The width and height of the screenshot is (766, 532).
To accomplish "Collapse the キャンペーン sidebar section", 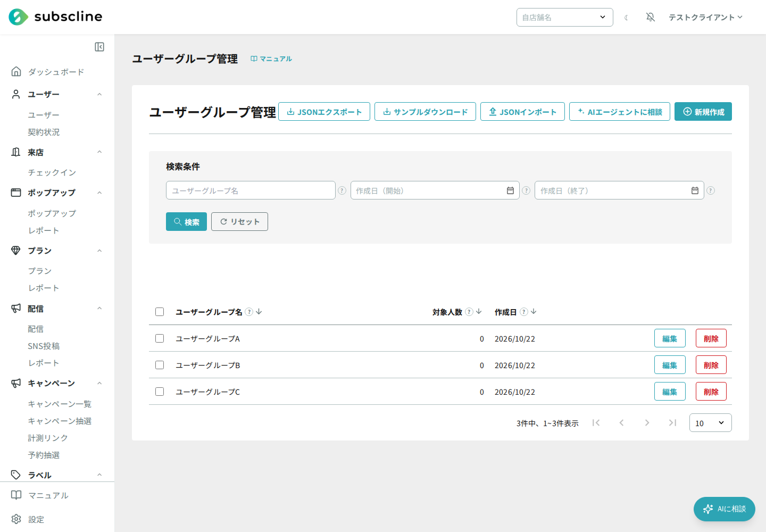I will point(99,383).
